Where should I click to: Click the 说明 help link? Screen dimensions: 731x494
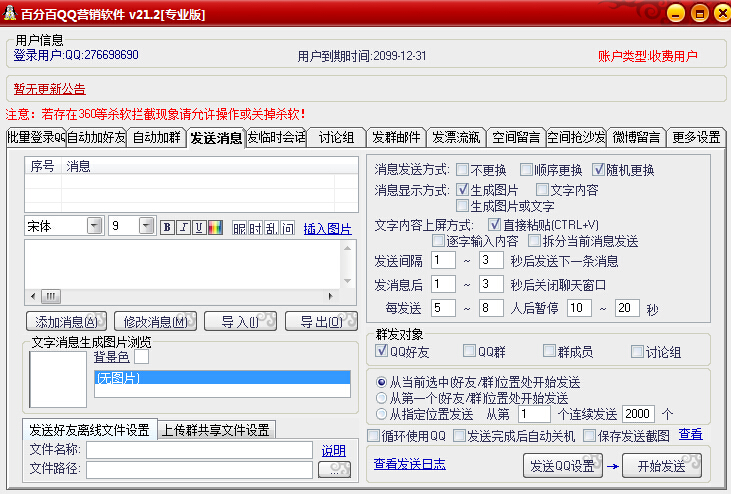(x=333, y=450)
